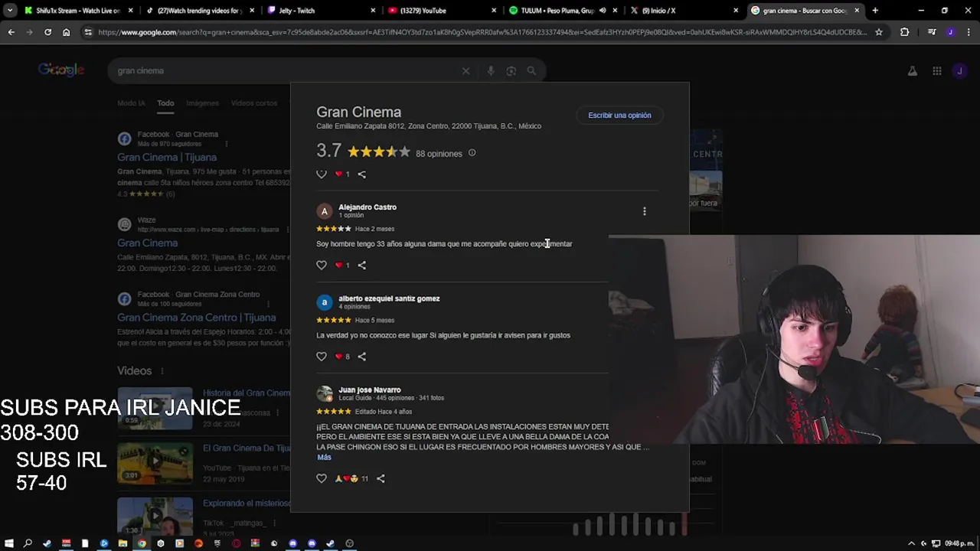The height and width of the screenshot is (551, 980).
Task: Open Chrome extensions puzzle icon
Action: (x=905, y=32)
